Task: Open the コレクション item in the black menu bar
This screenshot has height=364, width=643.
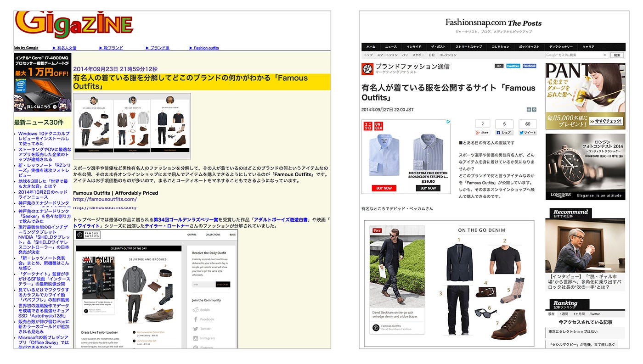Action: click(x=501, y=47)
